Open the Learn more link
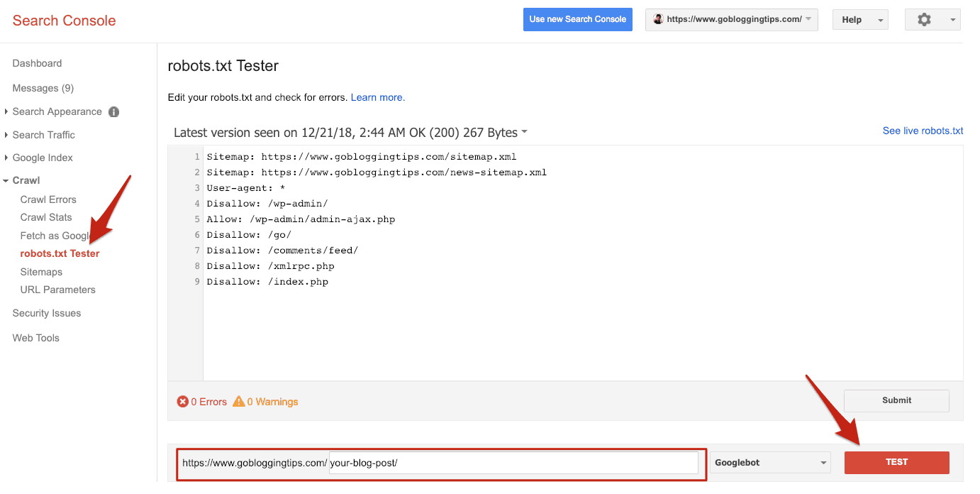The image size is (980, 494). [x=378, y=97]
